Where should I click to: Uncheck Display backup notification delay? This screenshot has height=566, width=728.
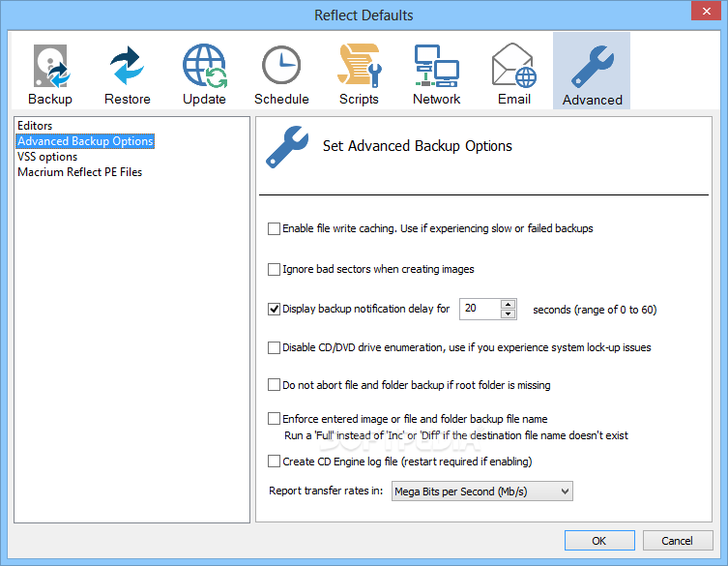274,309
